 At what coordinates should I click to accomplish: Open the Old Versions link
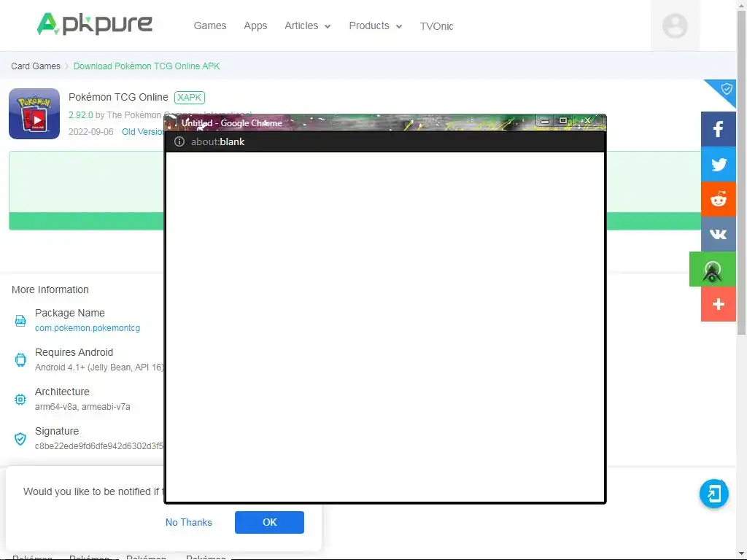142,132
